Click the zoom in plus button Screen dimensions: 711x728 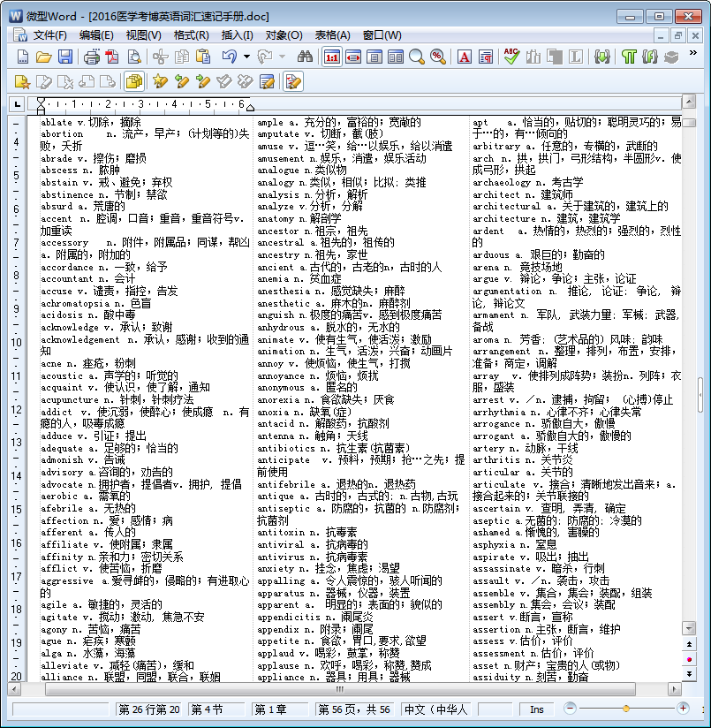[x=683, y=709]
